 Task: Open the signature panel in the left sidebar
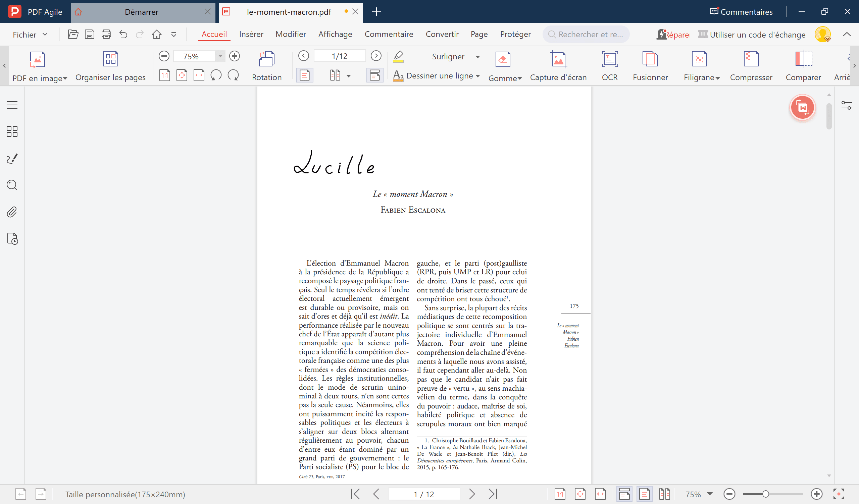tap(12, 158)
